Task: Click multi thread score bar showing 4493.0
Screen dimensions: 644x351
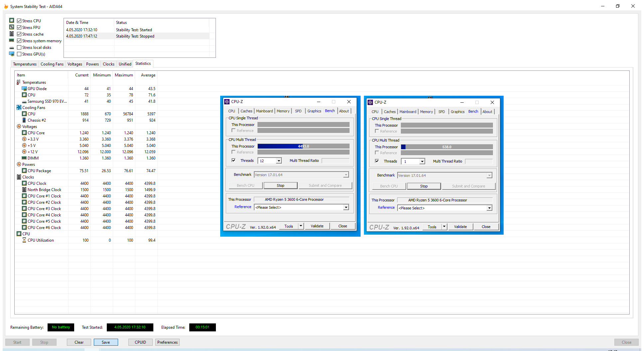Action: [303, 146]
